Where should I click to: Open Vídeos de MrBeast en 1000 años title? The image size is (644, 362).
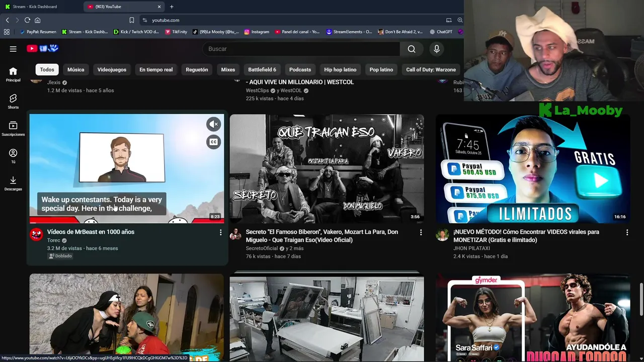click(91, 232)
